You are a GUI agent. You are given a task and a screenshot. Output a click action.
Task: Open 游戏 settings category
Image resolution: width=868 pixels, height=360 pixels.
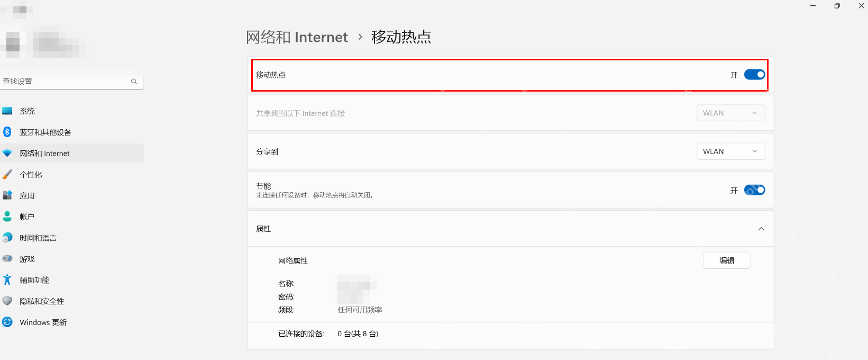click(x=72, y=259)
